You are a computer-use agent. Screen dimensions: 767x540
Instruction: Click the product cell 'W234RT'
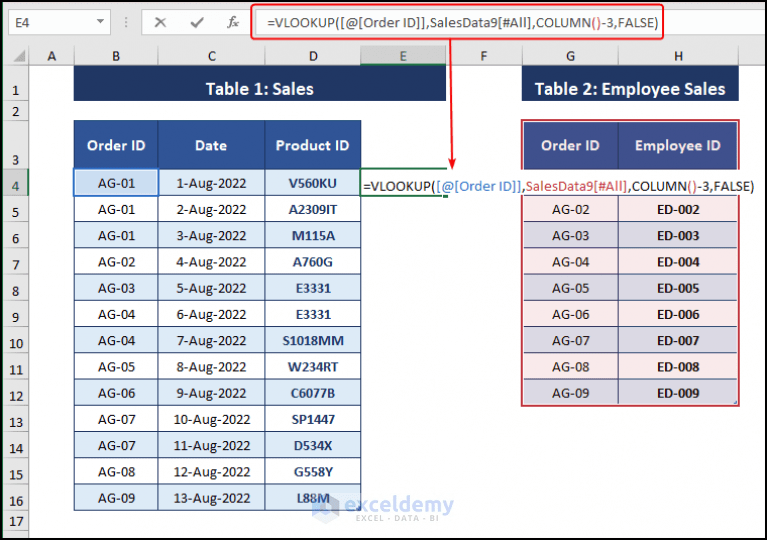313,367
